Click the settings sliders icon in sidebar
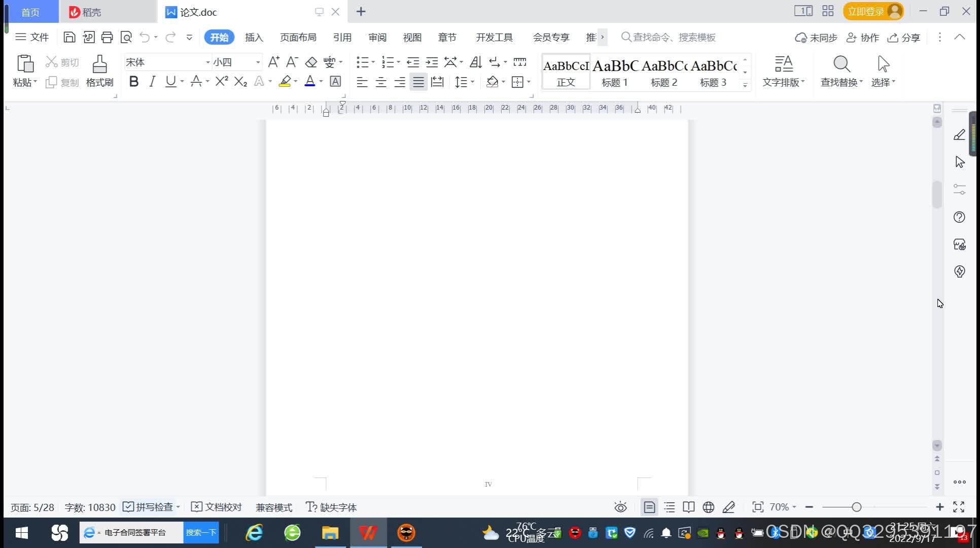Viewport: 980px width, 548px height. click(959, 189)
